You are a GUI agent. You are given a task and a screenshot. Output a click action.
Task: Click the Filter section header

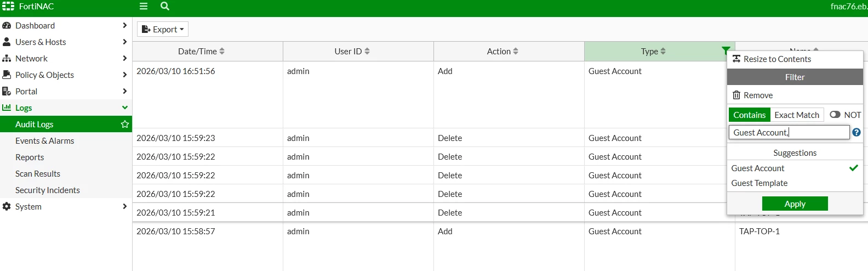(x=795, y=77)
